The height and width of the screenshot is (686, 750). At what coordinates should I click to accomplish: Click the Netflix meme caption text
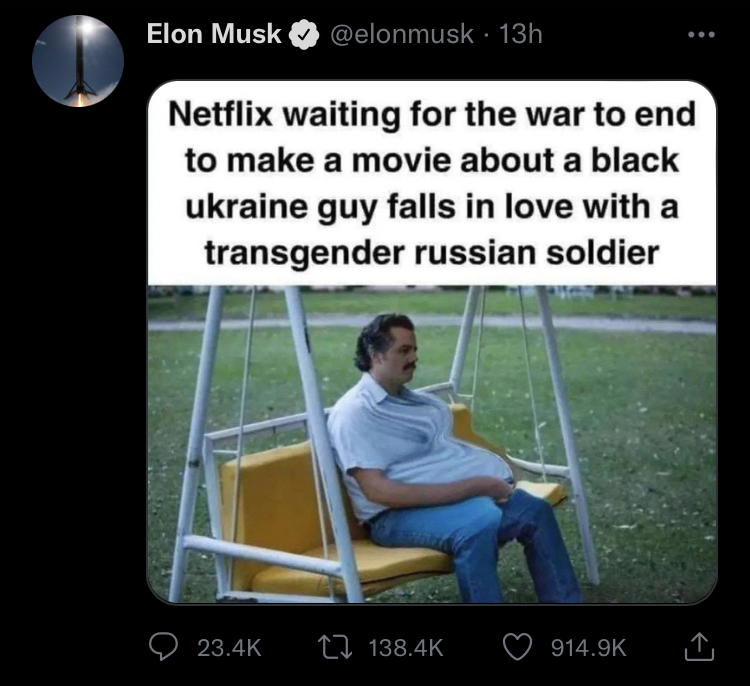coord(432,183)
